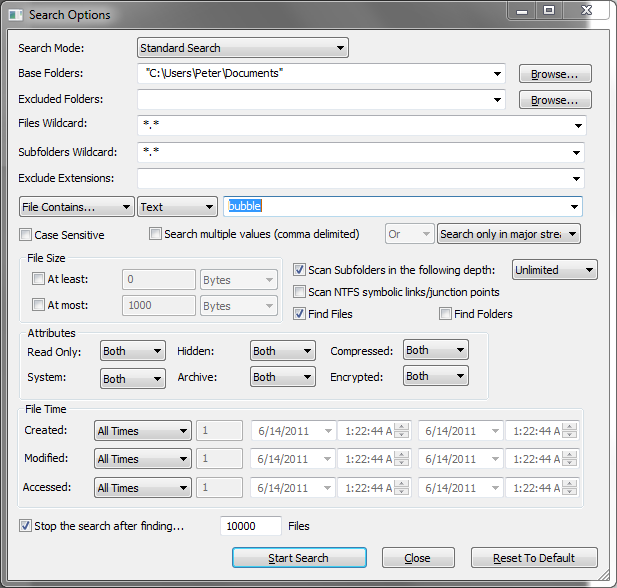The width and height of the screenshot is (617, 588).
Task: Open the Exclude Extensions dropdown
Action: (576, 178)
